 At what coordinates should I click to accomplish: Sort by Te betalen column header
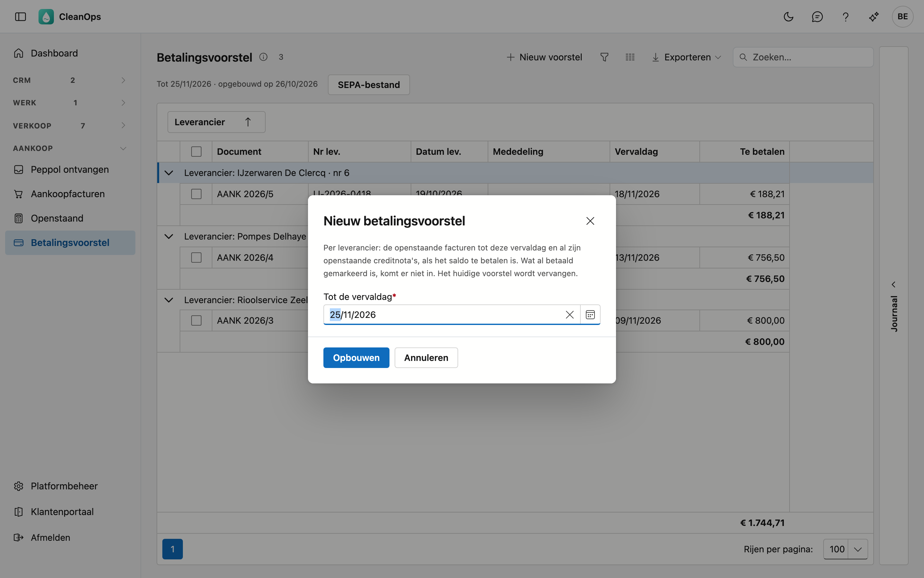coord(745,152)
